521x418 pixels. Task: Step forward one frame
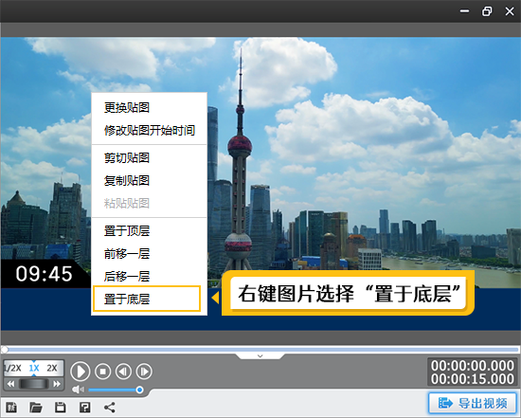pyautogui.click(x=144, y=371)
